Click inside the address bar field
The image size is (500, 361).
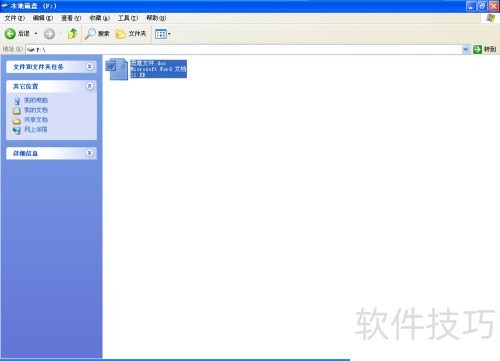244,49
